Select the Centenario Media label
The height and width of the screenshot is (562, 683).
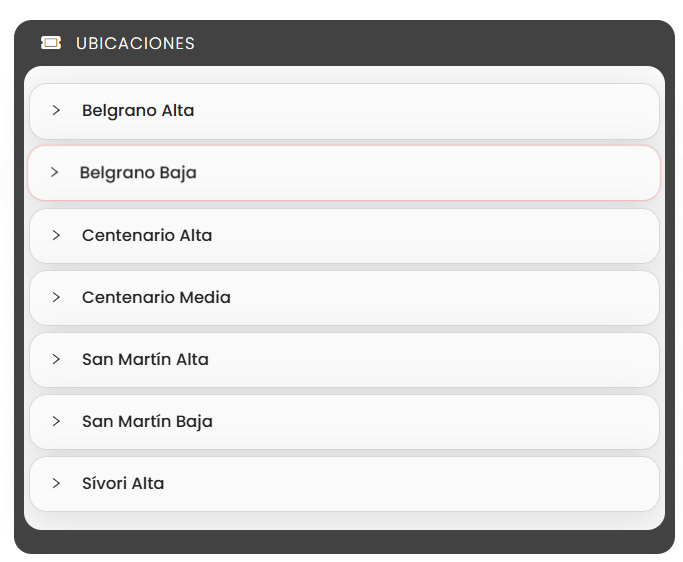pyautogui.click(x=156, y=297)
